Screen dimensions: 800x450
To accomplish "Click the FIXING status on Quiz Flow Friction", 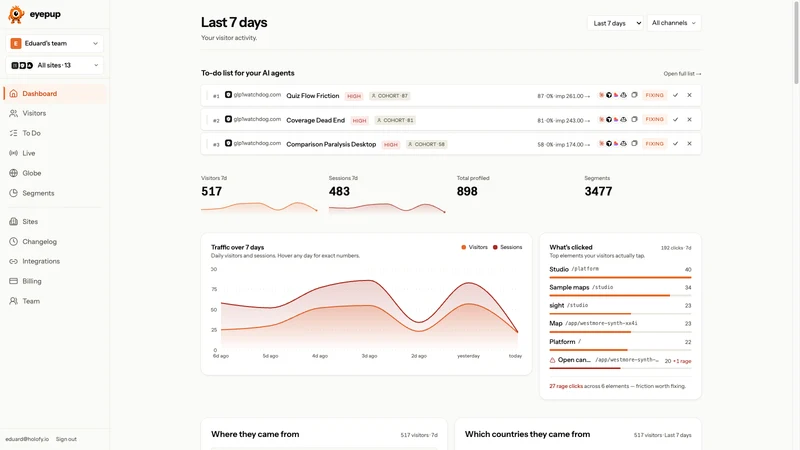I will [x=655, y=95].
